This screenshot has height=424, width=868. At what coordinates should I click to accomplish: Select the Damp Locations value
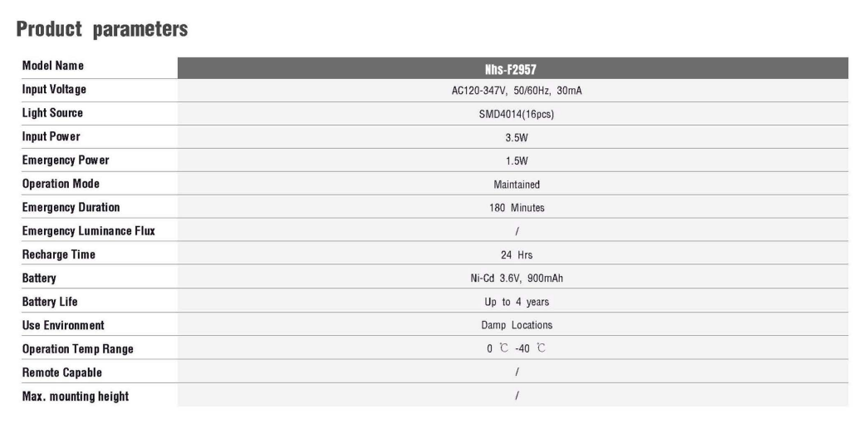pyautogui.click(x=517, y=325)
